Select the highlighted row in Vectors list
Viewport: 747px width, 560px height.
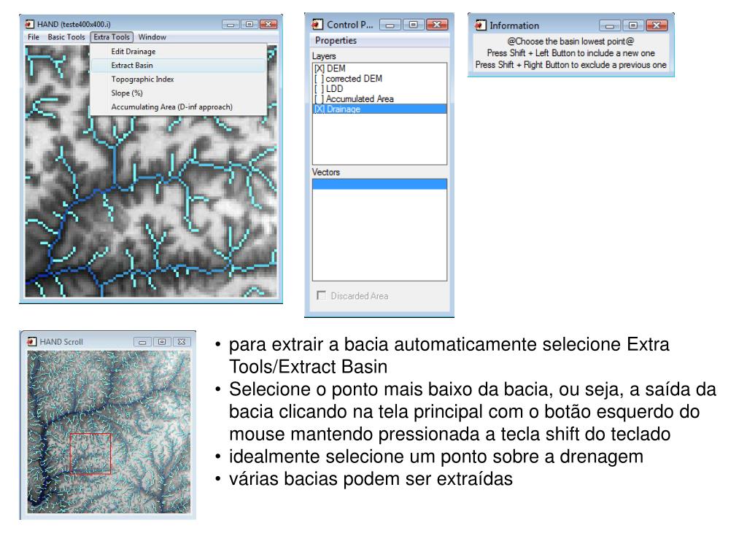(379, 184)
